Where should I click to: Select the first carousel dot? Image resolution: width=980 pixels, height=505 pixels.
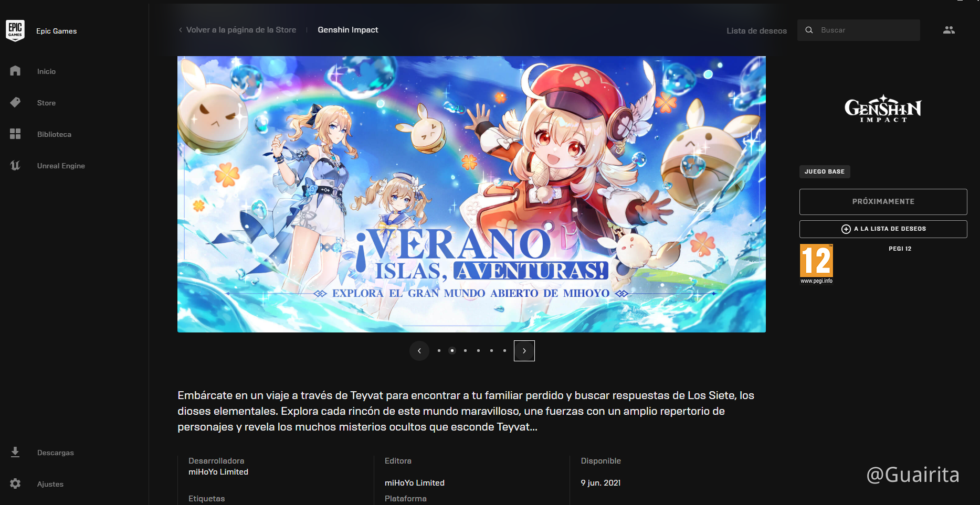439,350
